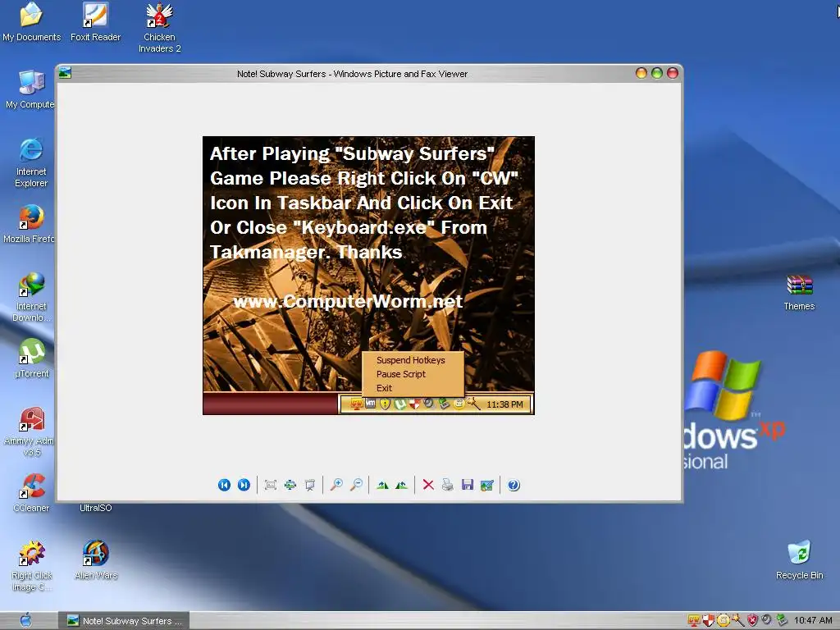Zoom out with the magnifier minus icon

tap(356, 486)
